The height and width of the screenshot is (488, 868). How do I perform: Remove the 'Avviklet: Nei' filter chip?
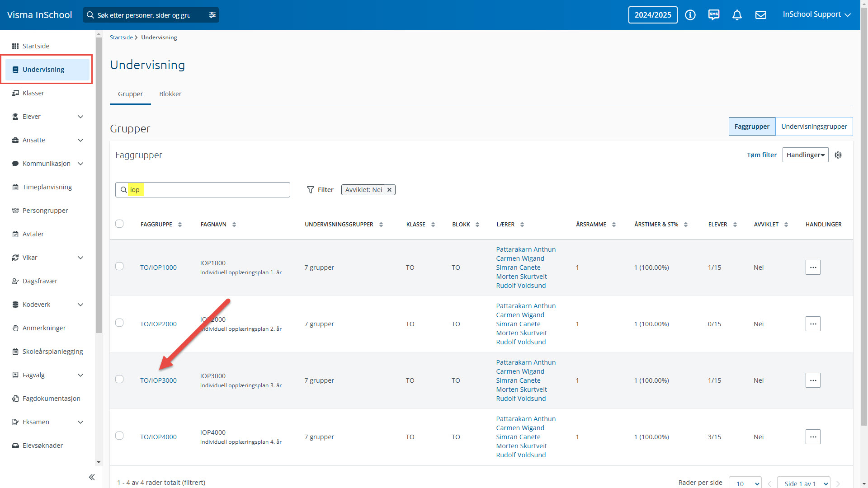click(x=389, y=190)
